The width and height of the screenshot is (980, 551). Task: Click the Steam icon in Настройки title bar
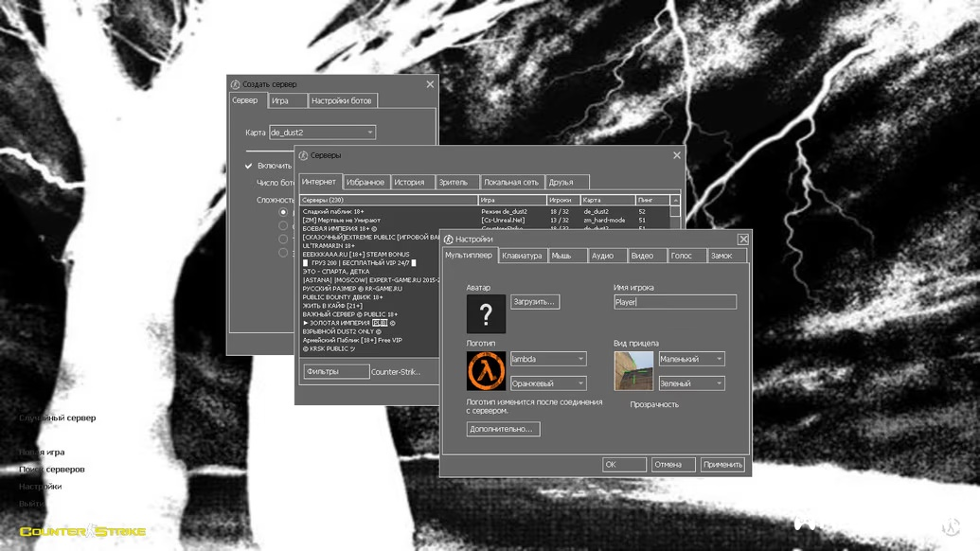point(449,240)
